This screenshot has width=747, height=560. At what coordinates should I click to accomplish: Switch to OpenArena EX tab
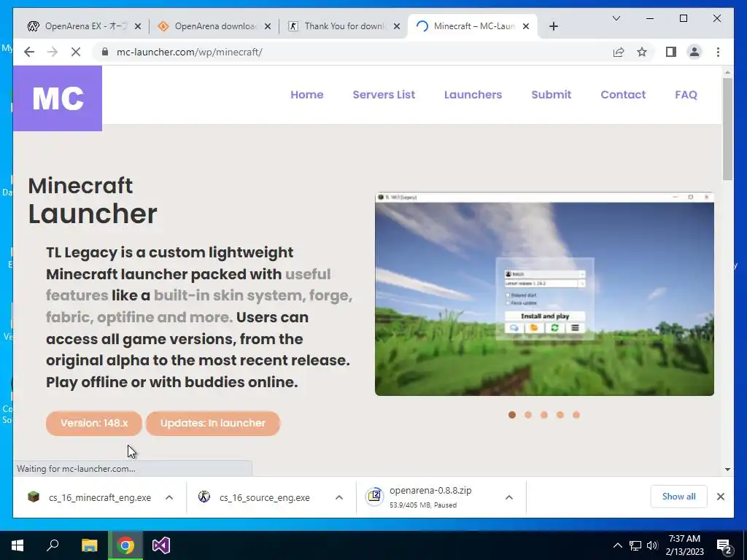point(84,26)
